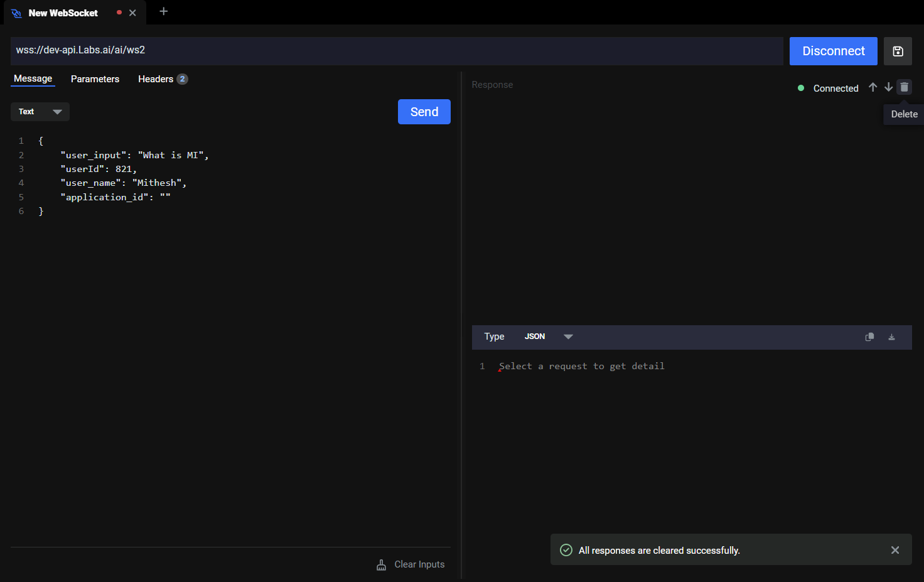Image resolution: width=924 pixels, height=582 pixels.
Task: Click the Disconnect button
Action: point(833,51)
